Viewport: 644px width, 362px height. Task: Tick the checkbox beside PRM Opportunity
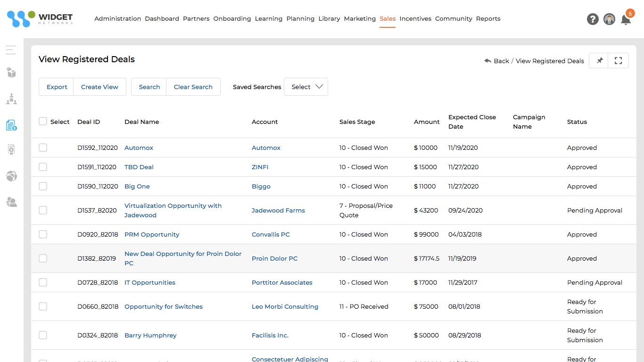43,234
